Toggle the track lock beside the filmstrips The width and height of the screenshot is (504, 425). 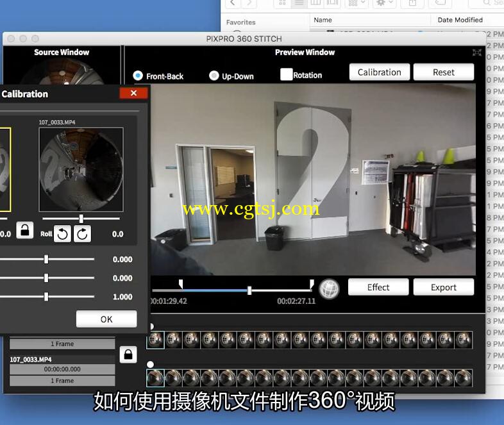pyautogui.click(x=128, y=354)
